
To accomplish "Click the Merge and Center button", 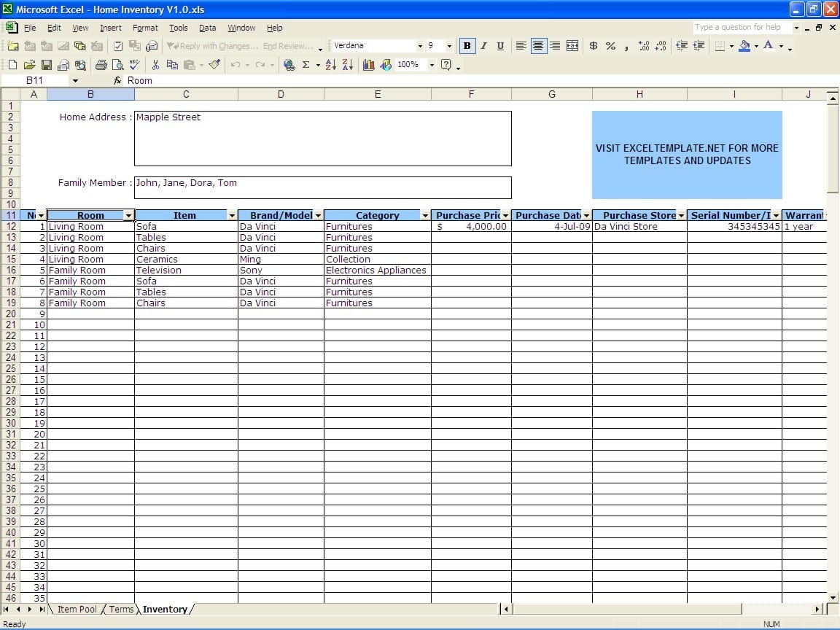I will 572,45.
